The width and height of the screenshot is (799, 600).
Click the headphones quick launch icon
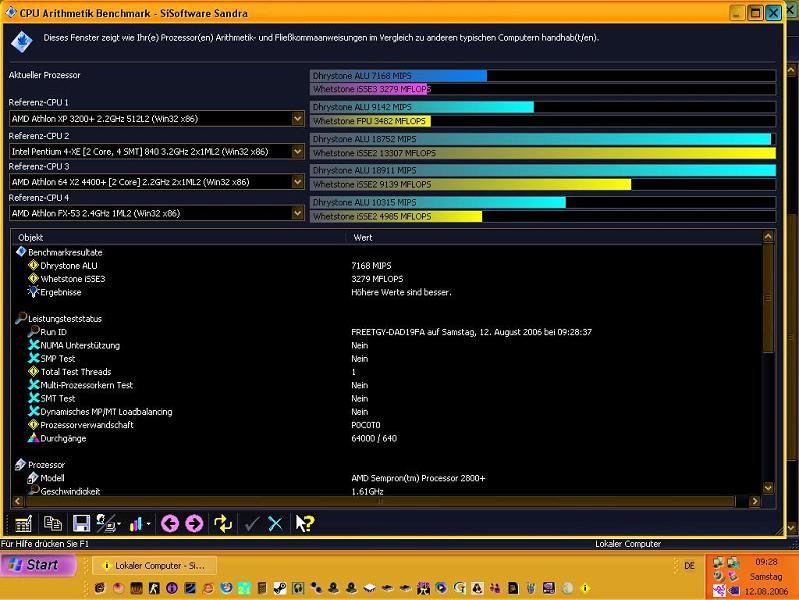298,588
